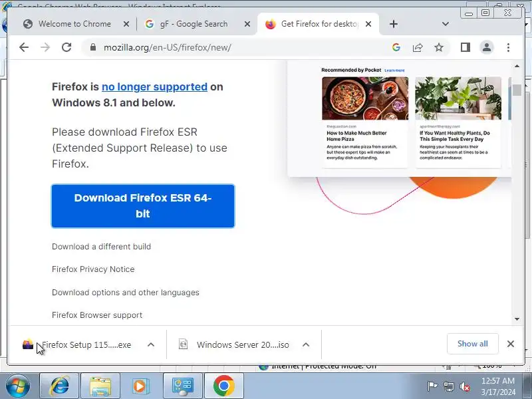This screenshot has width=532, height=399.
Task: Click the Windows Start button
Action: [18, 386]
